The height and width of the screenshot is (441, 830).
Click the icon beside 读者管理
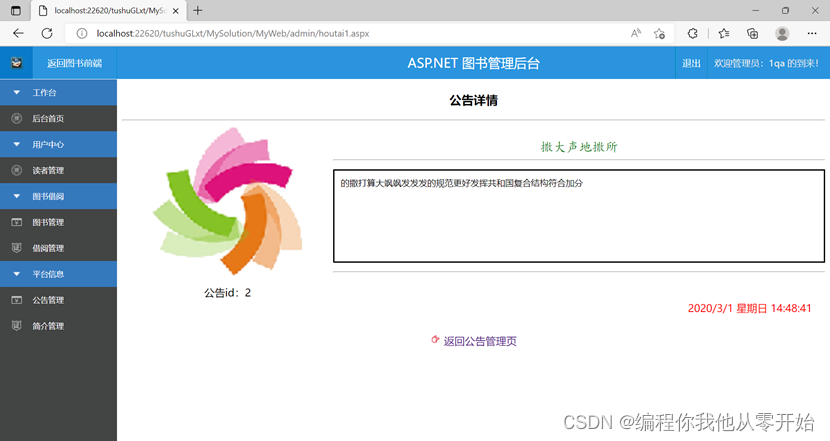point(17,170)
